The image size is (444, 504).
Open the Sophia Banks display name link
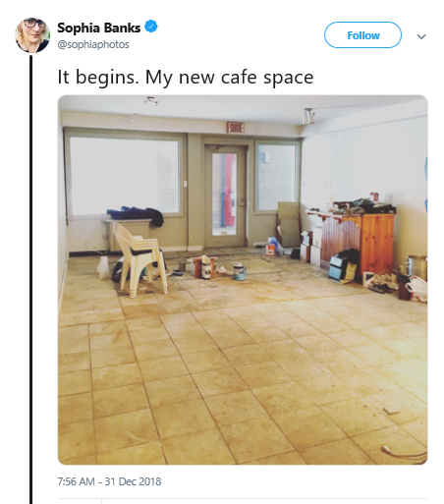coord(99,28)
